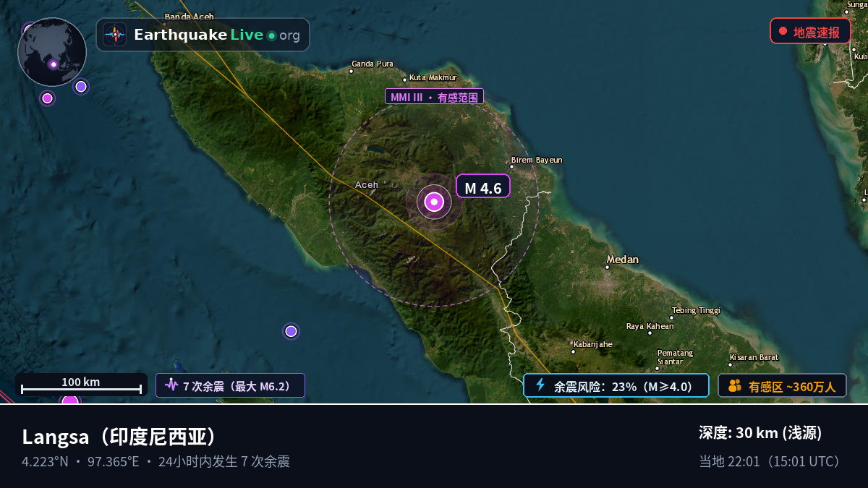This screenshot has width=868, height=488.
Task: Select the M 4.6 magnitude label
Action: coord(483,187)
